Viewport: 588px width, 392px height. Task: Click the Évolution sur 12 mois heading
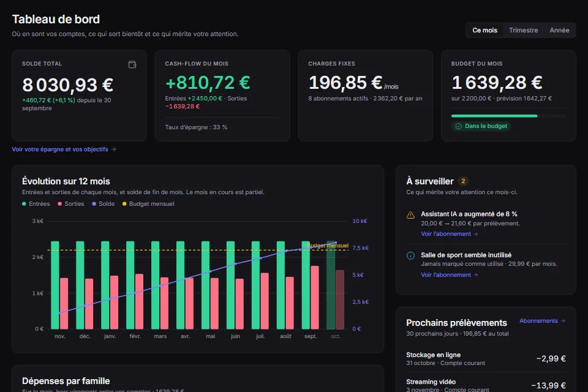click(66, 181)
